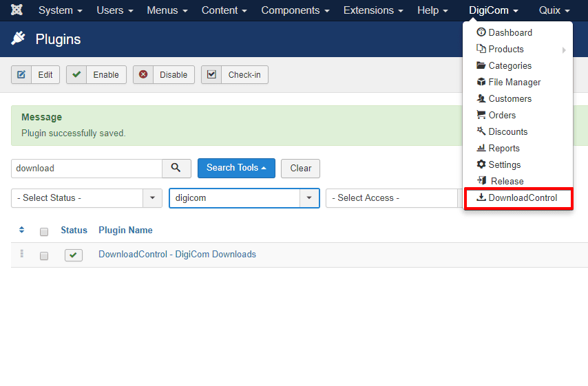Open File Manager in DigiCom menu

tap(514, 82)
